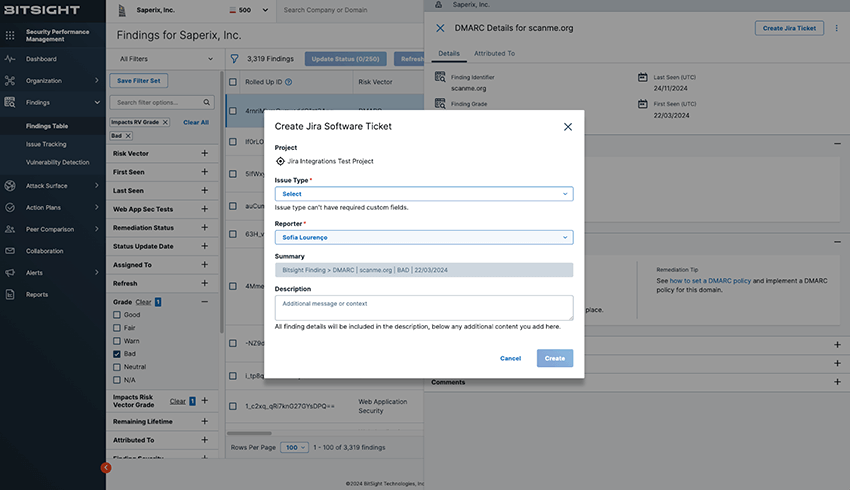Image resolution: width=850 pixels, height=490 pixels.
Task: Tick the Warn grade checkbox
Action: pos(117,341)
